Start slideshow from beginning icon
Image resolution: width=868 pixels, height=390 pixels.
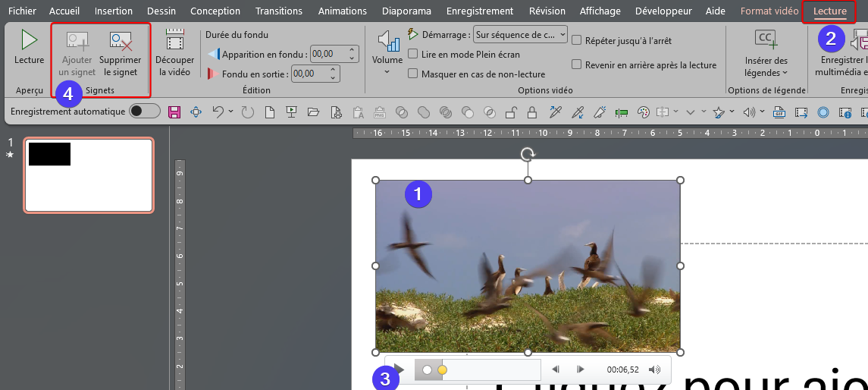click(x=291, y=112)
